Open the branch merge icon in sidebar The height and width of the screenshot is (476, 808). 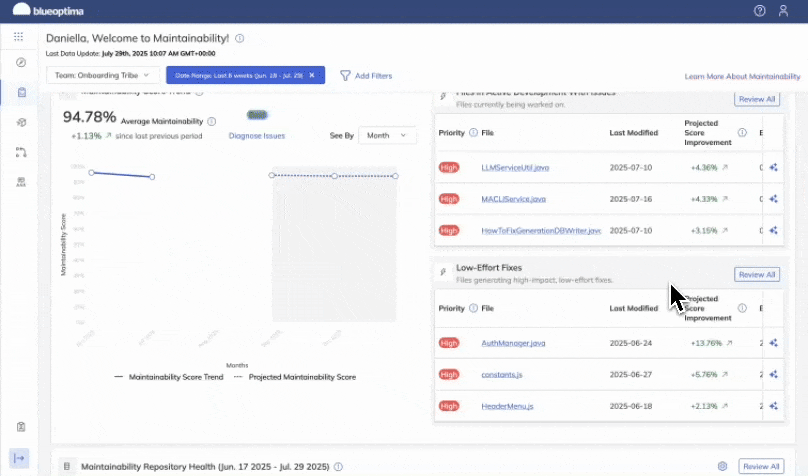(x=21, y=152)
